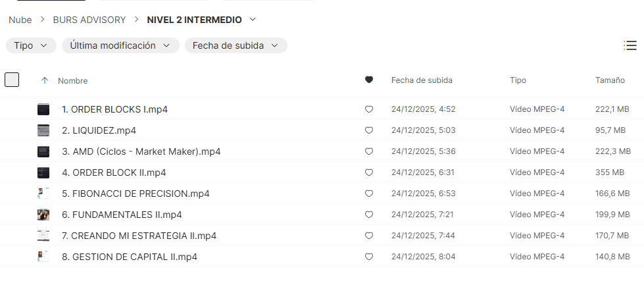Open the Fecha de subida filter dropdown
Image resolution: width=644 pixels, height=289 pixels.
click(235, 45)
